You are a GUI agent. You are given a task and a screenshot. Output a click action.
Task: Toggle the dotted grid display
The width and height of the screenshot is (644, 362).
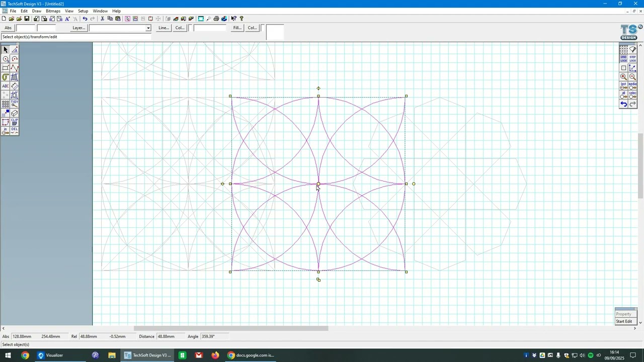pyautogui.click(x=624, y=50)
